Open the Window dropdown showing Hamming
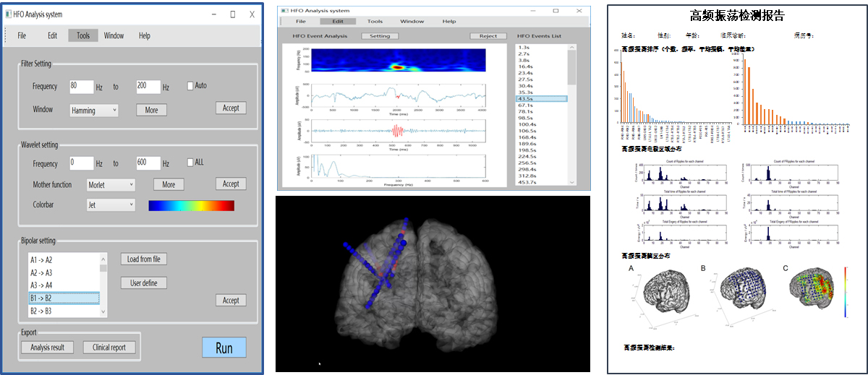 coord(94,111)
